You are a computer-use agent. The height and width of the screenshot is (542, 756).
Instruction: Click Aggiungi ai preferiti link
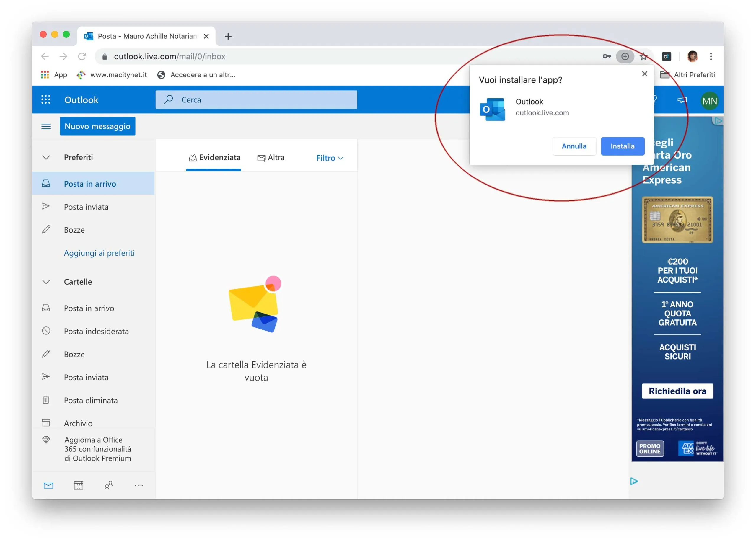(x=99, y=253)
